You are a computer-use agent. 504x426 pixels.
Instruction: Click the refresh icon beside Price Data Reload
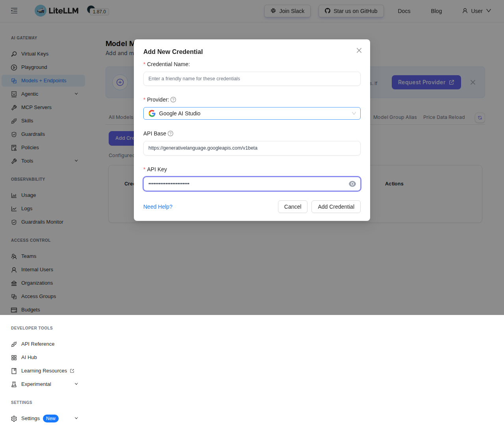click(480, 118)
